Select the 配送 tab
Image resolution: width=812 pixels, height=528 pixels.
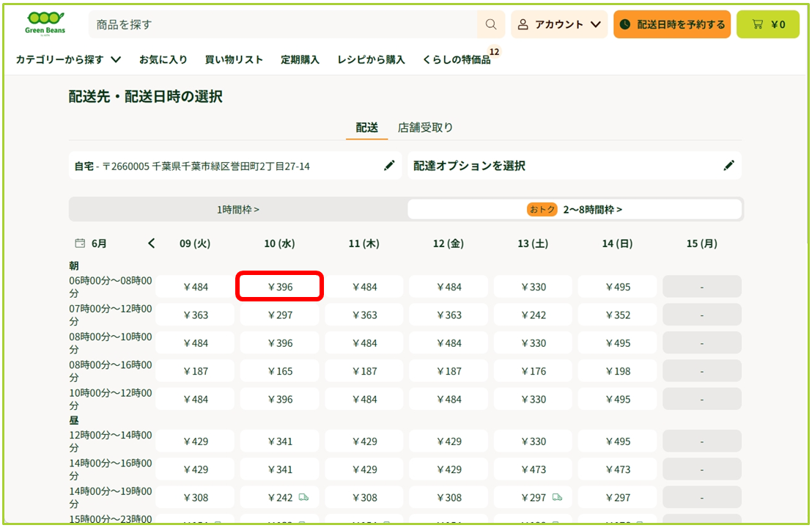click(x=366, y=128)
